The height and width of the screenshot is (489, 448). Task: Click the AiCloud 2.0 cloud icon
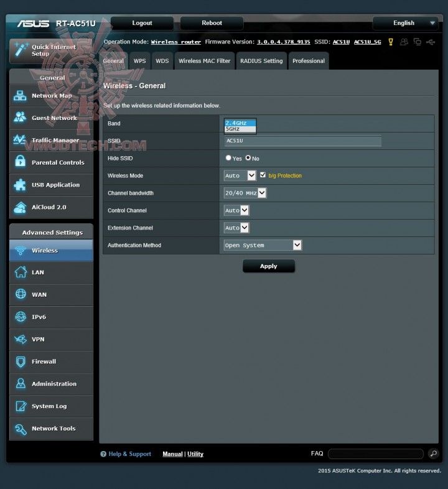pyautogui.click(x=20, y=207)
